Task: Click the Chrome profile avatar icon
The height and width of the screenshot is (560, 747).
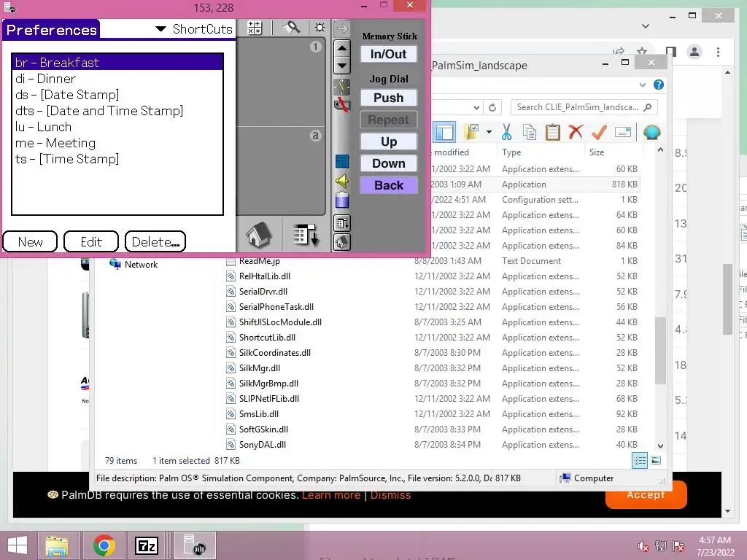Action: click(694, 52)
